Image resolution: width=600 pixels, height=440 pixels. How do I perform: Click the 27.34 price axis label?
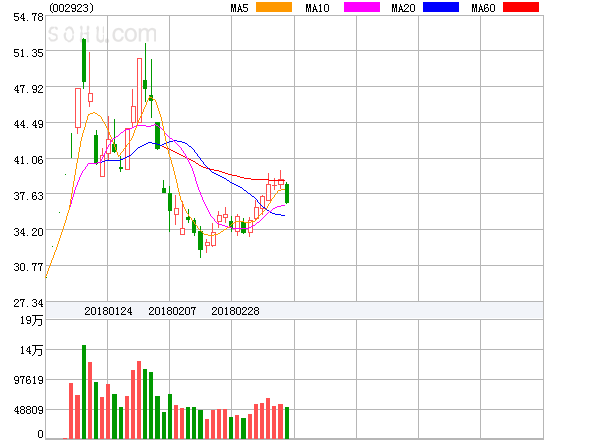click(28, 303)
